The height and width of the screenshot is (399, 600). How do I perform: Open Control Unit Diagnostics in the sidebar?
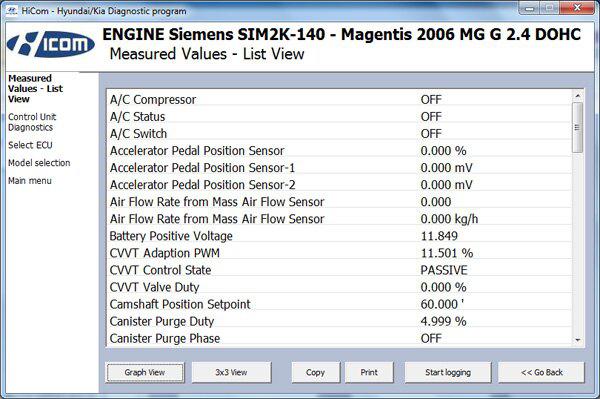coord(32,122)
